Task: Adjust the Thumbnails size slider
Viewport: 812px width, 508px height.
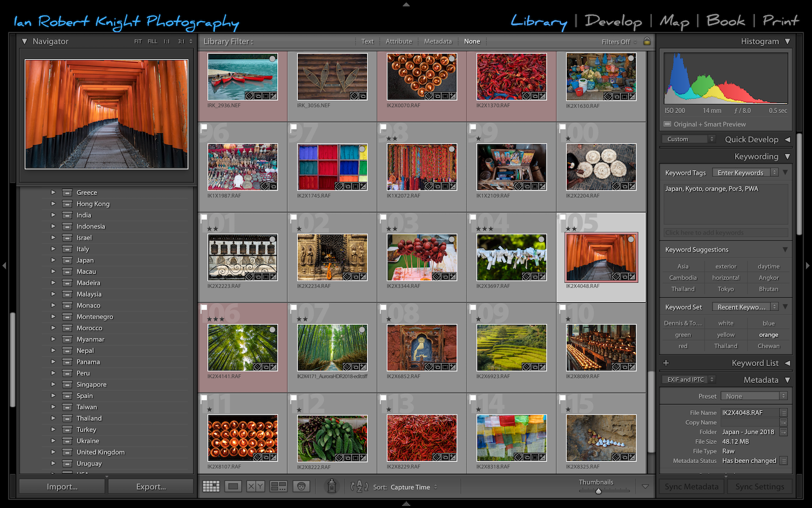Action: [598, 491]
